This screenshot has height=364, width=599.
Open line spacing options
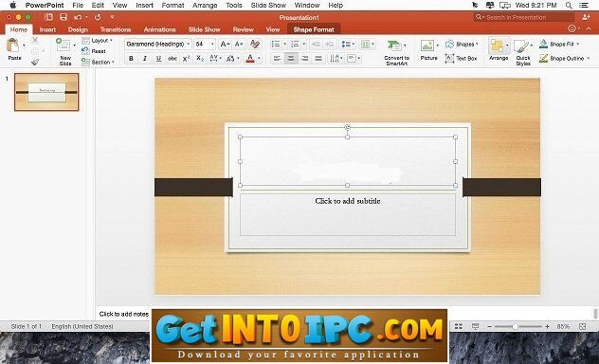click(x=347, y=45)
